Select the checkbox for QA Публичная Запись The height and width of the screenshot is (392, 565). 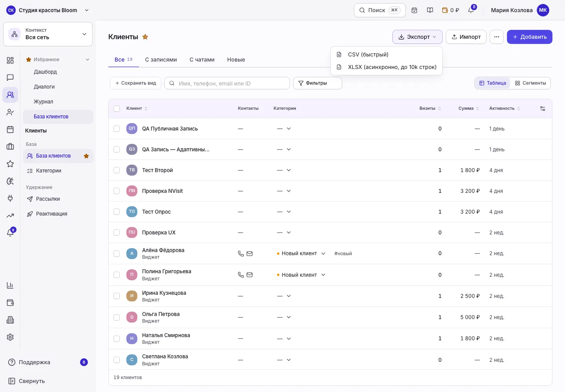click(x=117, y=129)
